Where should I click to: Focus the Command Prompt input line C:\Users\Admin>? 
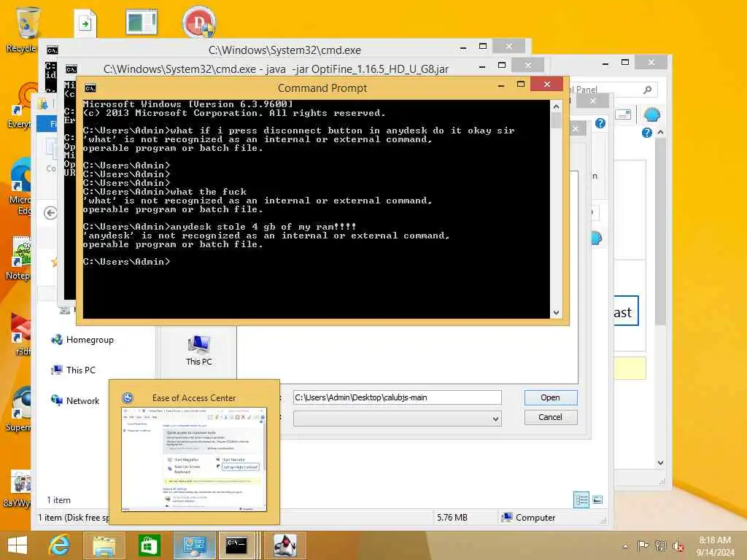[126, 262]
